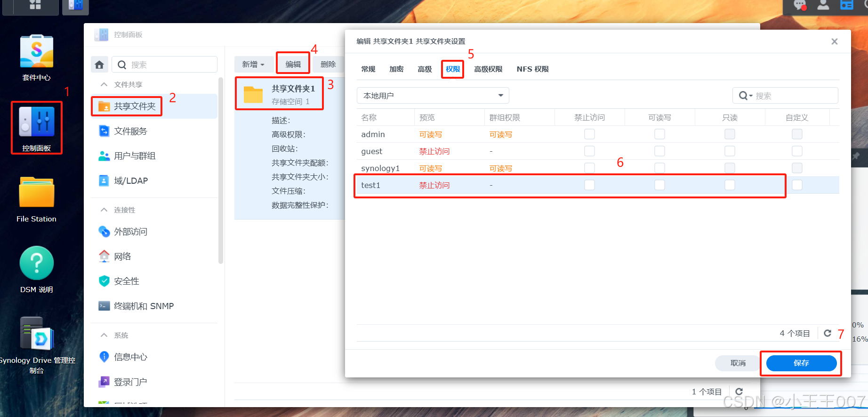Viewport: 868px width, 417px height.
Task: Check 禁止访问 for guest
Action: (589, 151)
